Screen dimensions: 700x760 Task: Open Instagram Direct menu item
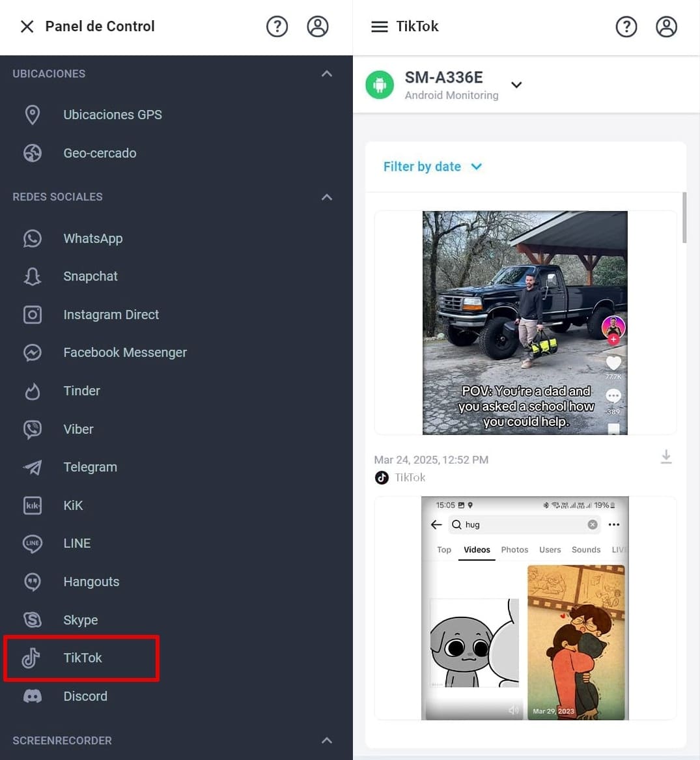111,315
